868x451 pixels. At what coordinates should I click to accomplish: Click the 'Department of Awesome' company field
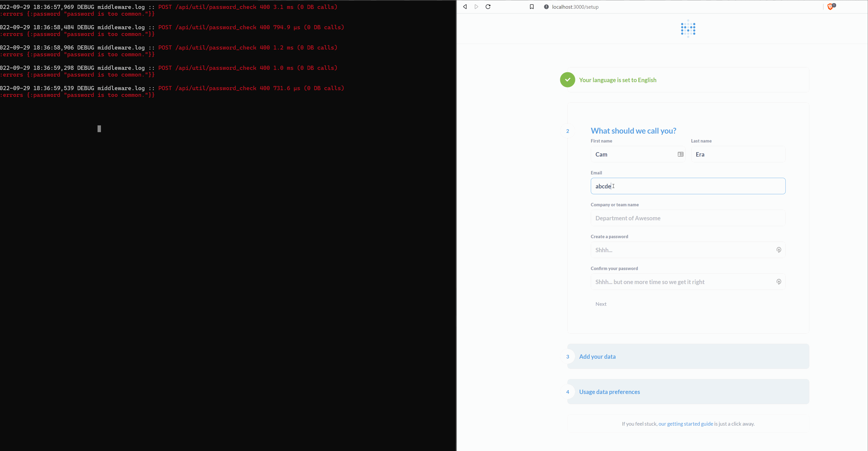[x=688, y=218]
